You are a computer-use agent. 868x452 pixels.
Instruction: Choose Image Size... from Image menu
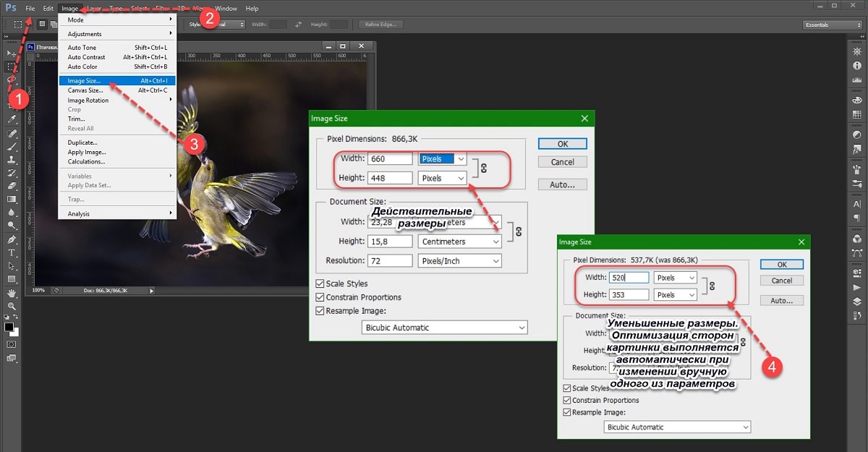(x=116, y=81)
